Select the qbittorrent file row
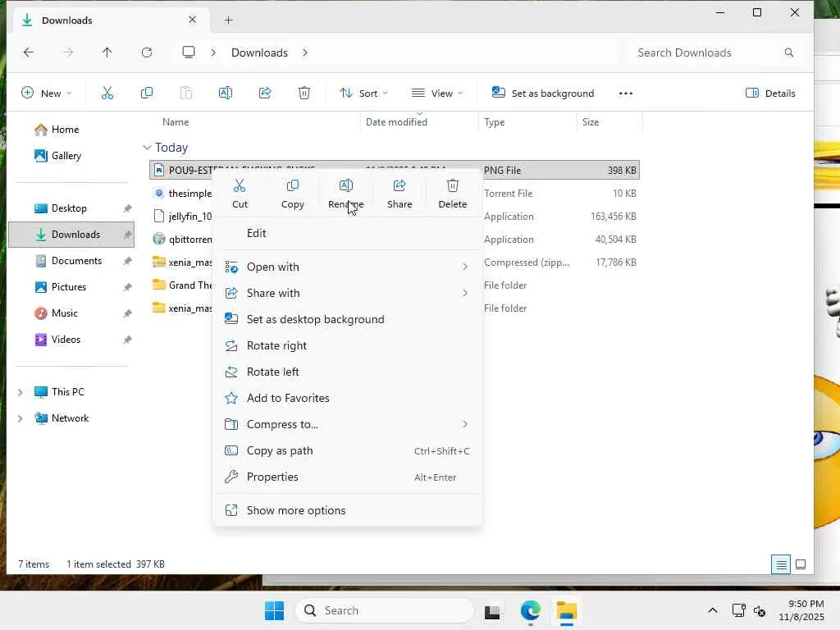Viewport: 840px width, 630px height. [395, 240]
